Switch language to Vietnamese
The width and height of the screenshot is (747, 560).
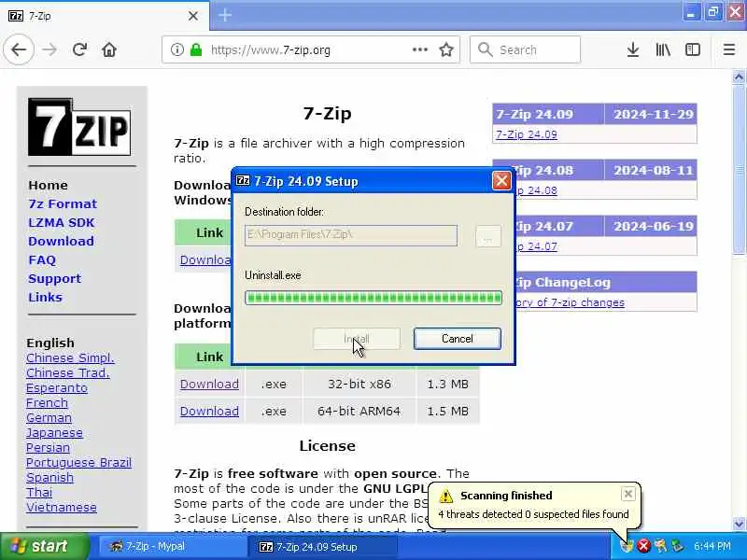tap(62, 508)
